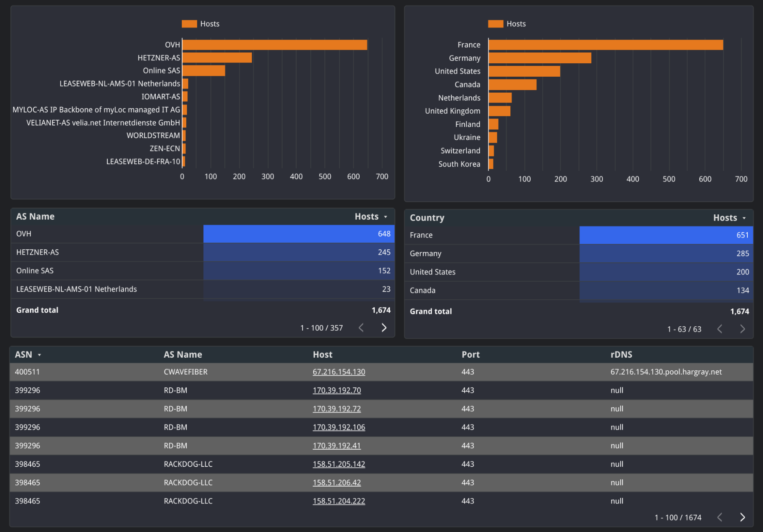Viewport: 763px width, 532px height.
Task: Toggle Hosts legend in AS Name chart
Action: (201, 24)
